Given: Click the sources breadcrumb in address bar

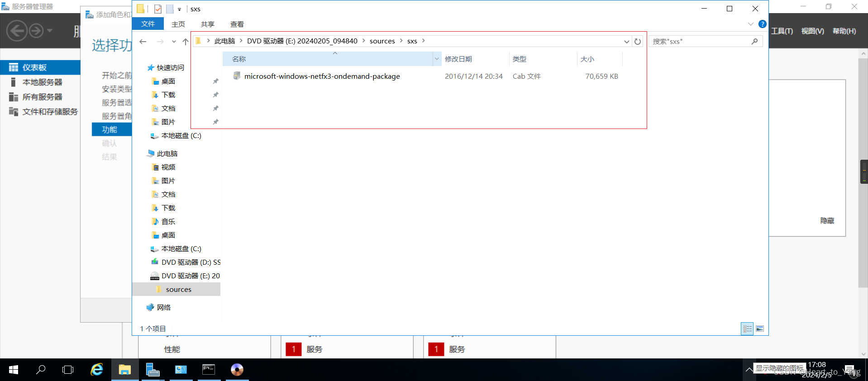Looking at the screenshot, I should click(382, 41).
